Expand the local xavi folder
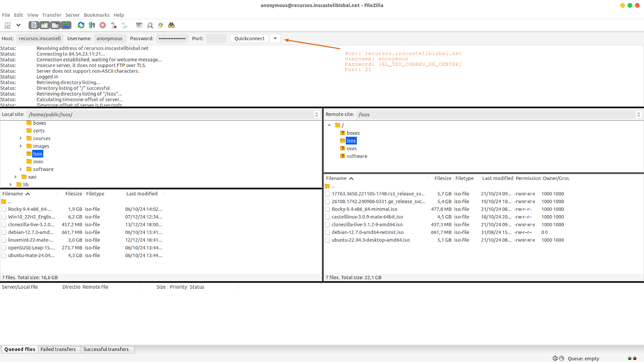The width and height of the screenshot is (644, 362). point(16,177)
